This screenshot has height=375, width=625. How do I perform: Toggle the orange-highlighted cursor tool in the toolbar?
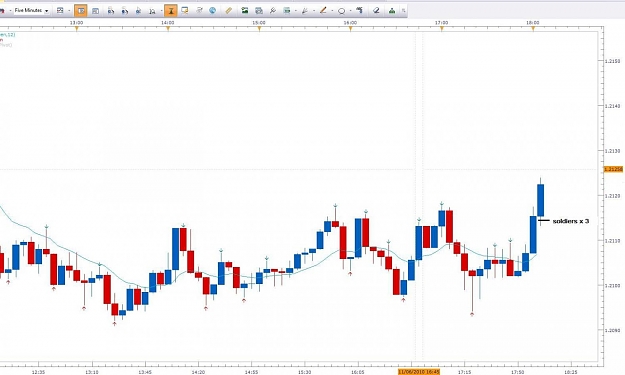[171, 11]
